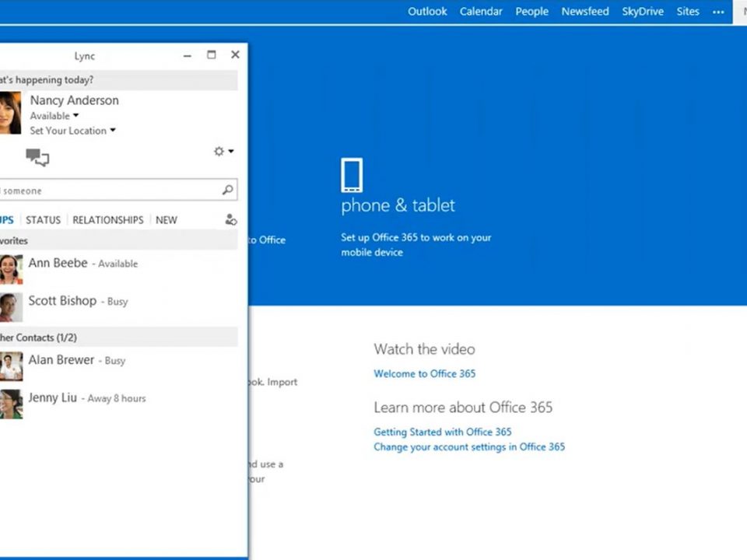Open Sites from the top navigation
The height and width of the screenshot is (560, 747).
[688, 12]
